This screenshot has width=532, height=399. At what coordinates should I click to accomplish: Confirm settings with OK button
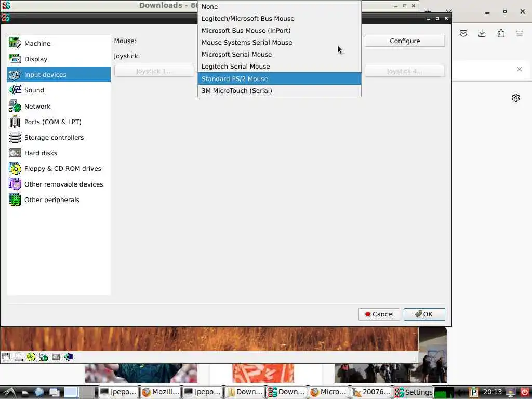[424, 314]
